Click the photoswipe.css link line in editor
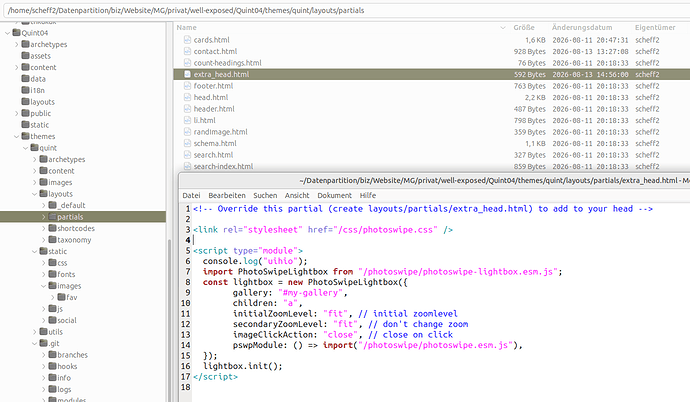The image size is (690, 402). [x=323, y=230]
